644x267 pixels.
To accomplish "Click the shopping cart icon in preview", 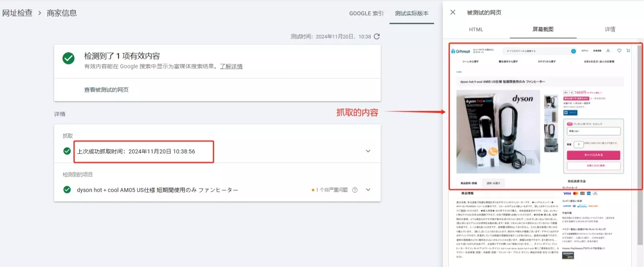I will 628,51.
